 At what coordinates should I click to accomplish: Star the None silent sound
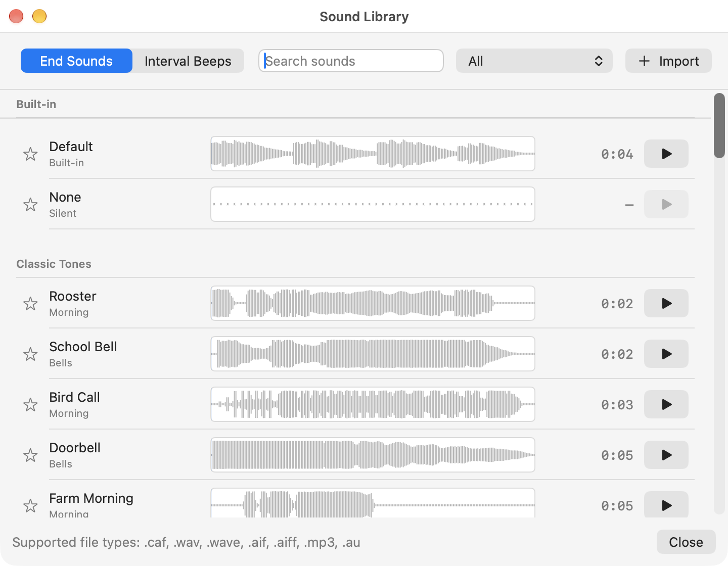point(30,205)
